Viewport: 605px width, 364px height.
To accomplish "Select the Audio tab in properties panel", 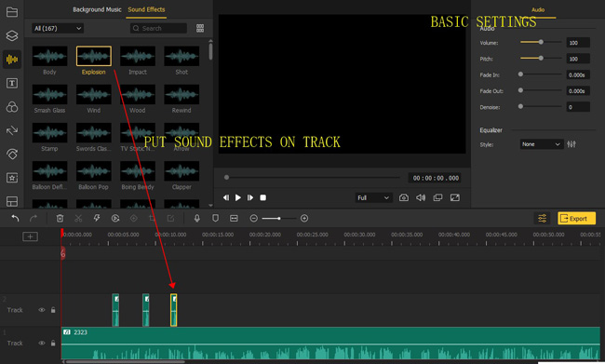I will 538,9.
